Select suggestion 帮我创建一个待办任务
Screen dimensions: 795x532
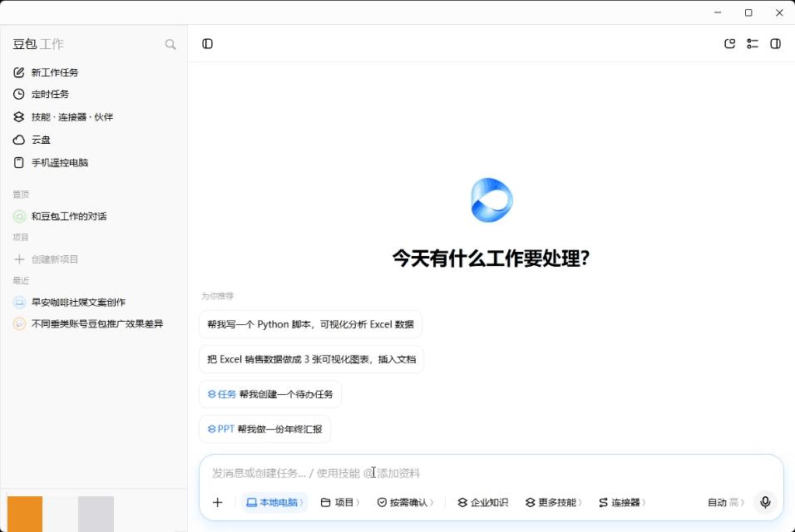coord(270,394)
